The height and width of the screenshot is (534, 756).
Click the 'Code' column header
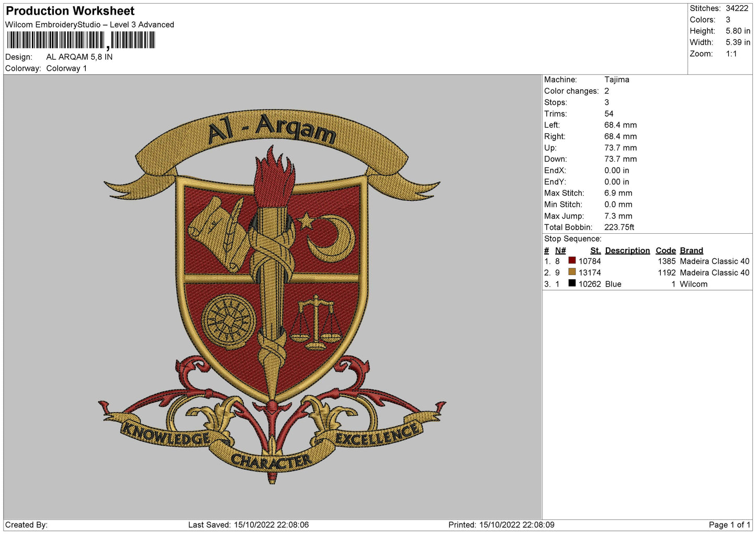[665, 251]
